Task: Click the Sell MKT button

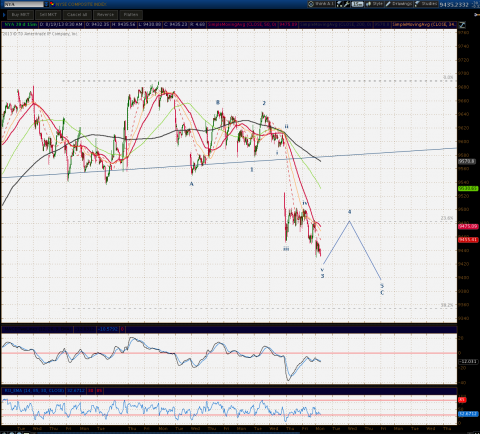Action: 48,15
